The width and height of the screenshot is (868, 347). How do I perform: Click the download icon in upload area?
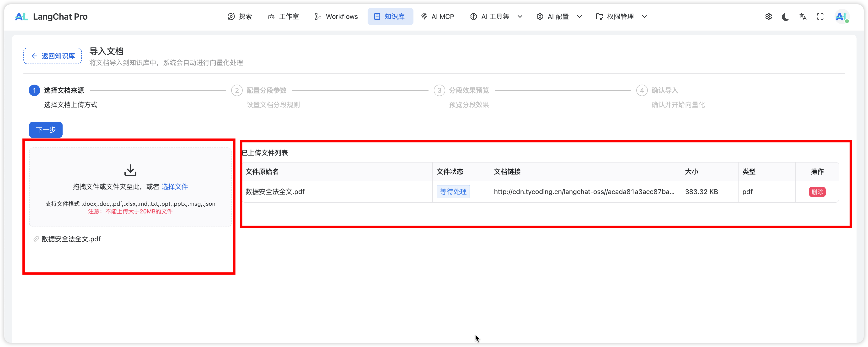point(130,171)
